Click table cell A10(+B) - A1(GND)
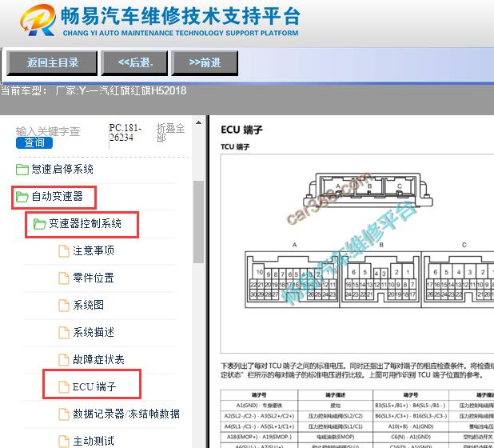 [x=411, y=426]
